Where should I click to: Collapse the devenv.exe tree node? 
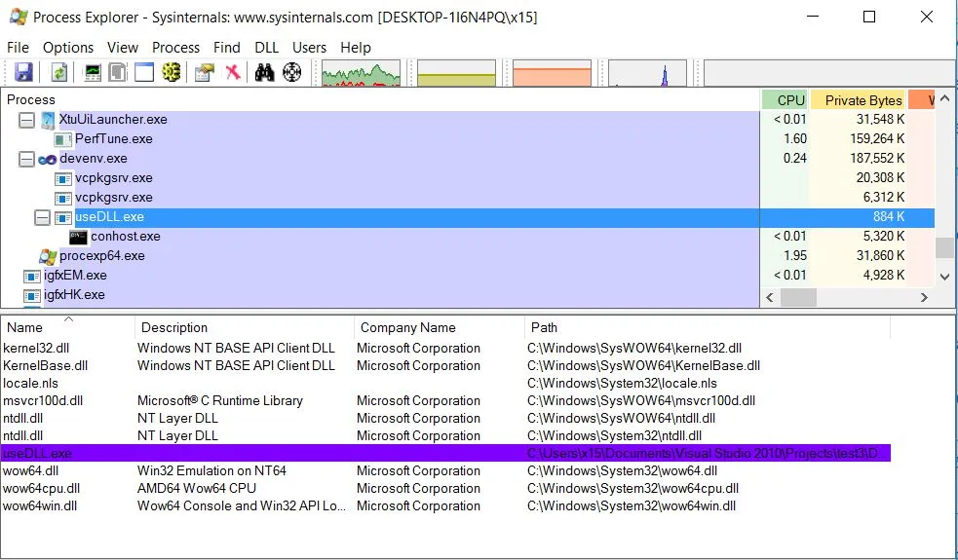pyautogui.click(x=26, y=159)
